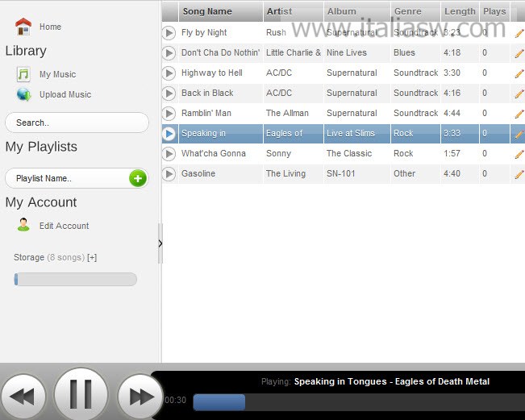Select length cell '4:40'

460,173
